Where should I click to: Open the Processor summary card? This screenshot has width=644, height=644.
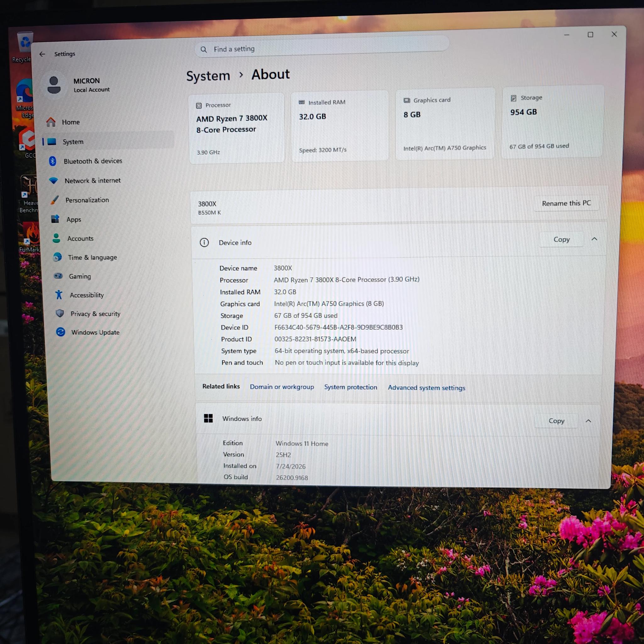(x=236, y=128)
